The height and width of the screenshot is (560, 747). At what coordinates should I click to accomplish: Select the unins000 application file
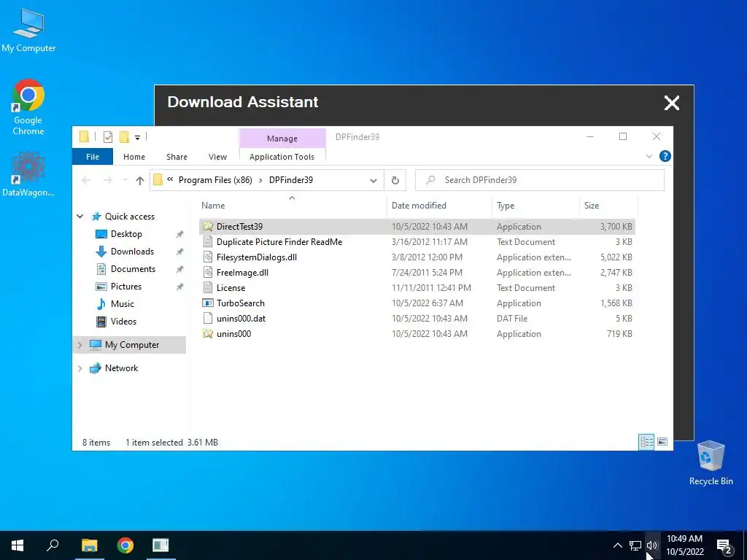click(417, 334)
